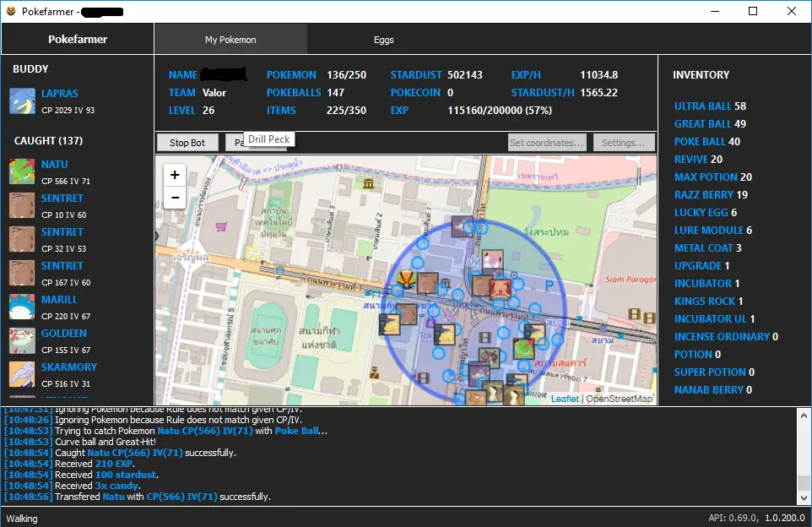This screenshot has width=812, height=527.
Task: Click the KINGS ROCK 1 inventory entry
Action: [x=708, y=301]
